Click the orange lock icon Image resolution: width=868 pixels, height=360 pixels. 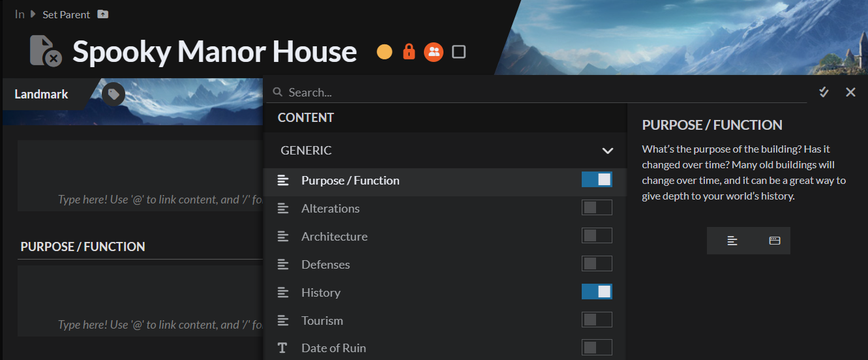[409, 51]
